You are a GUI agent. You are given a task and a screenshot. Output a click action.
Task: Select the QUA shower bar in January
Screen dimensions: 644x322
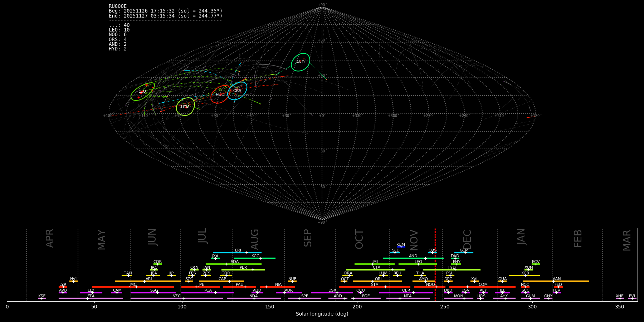[502, 281]
